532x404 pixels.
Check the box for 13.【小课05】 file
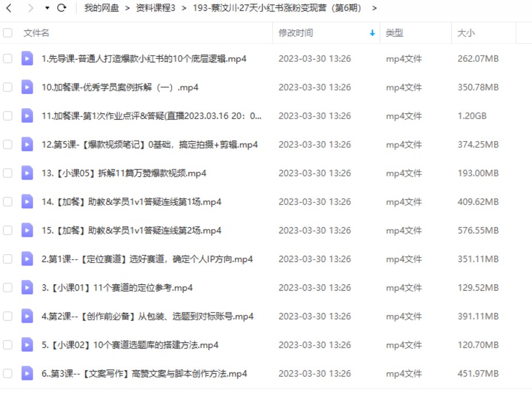click(7, 173)
